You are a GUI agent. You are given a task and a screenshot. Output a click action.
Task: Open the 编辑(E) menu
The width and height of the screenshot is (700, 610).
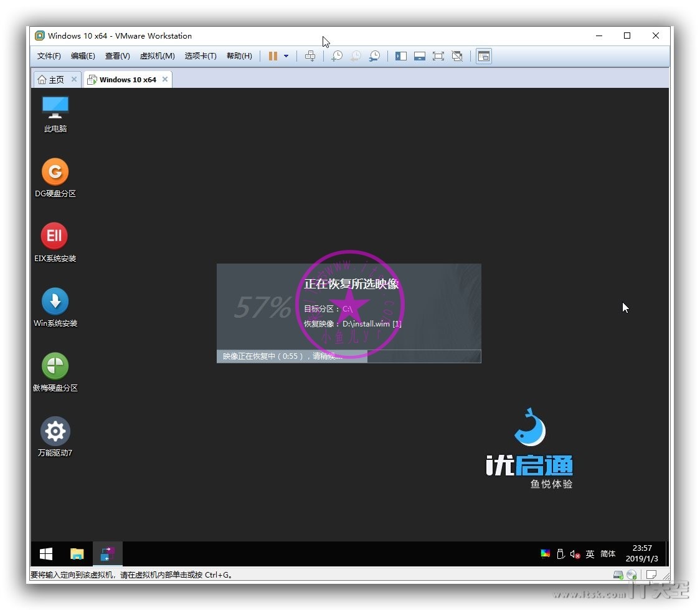pyautogui.click(x=83, y=56)
